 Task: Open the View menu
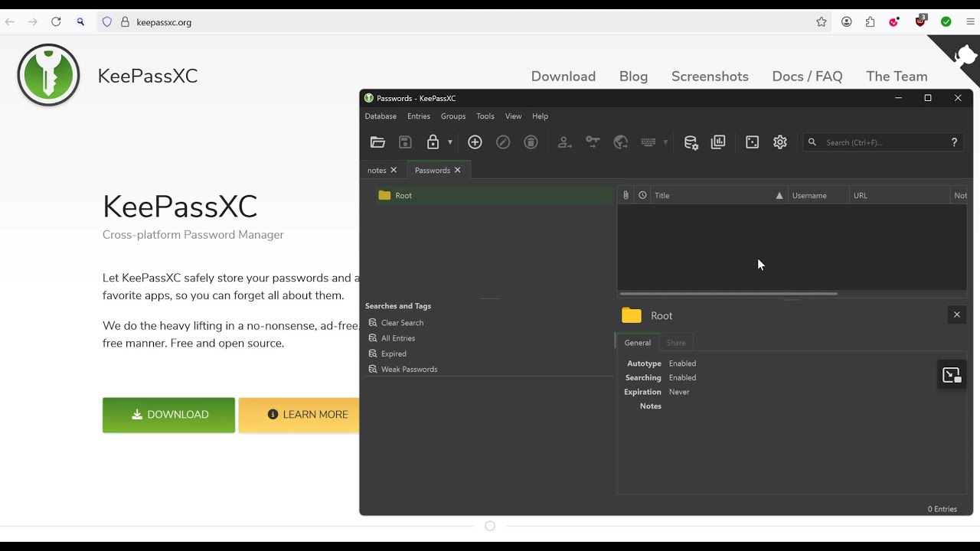(514, 116)
